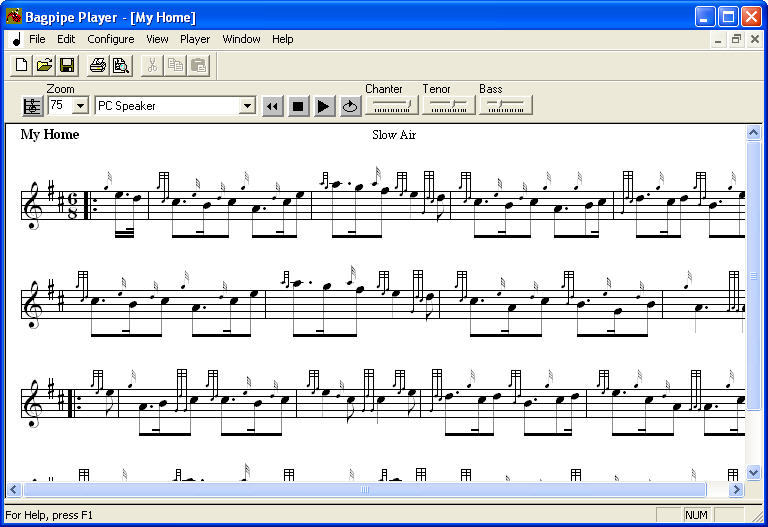Click the Tenor drone volume slider
This screenshot has width=768, height=527.
(x=448, y=105)
